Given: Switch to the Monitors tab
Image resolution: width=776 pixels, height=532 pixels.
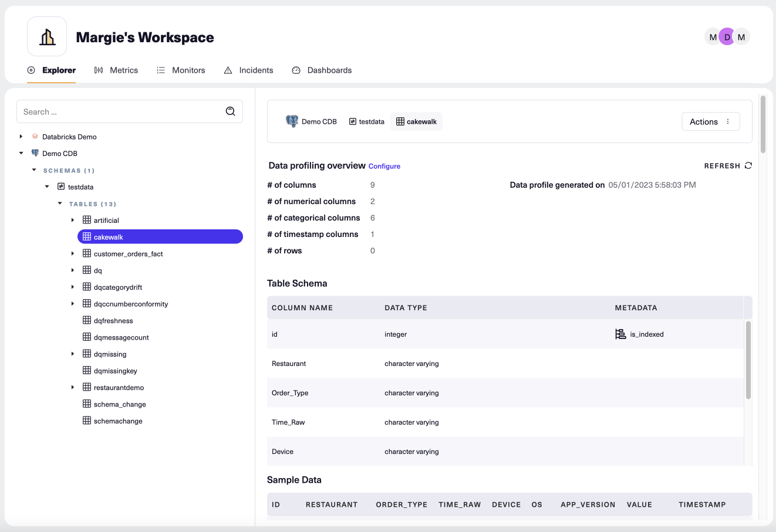Looking at the screenshot, I should (x=188, y=70).
